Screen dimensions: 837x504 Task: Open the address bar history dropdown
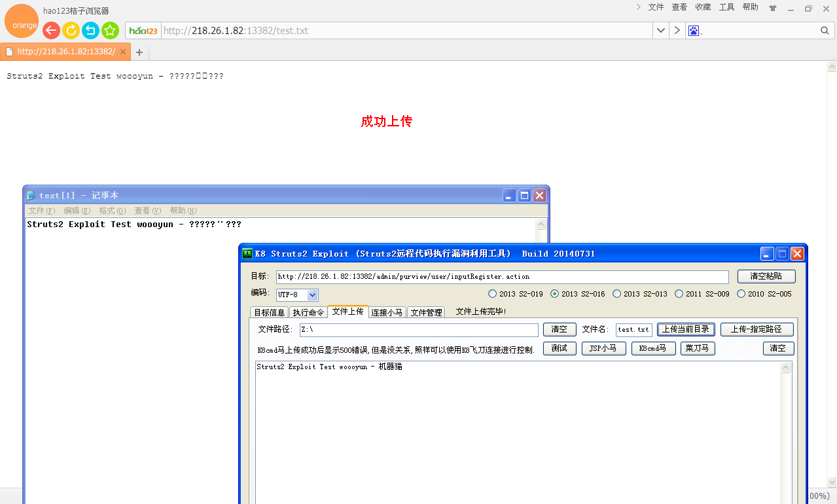pos(661,31)
